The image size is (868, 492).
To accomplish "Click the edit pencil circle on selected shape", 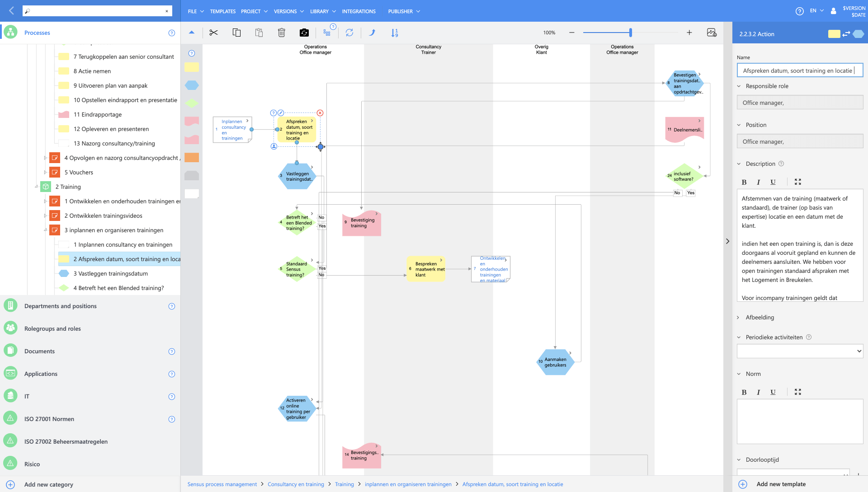I will pos(281,113).
